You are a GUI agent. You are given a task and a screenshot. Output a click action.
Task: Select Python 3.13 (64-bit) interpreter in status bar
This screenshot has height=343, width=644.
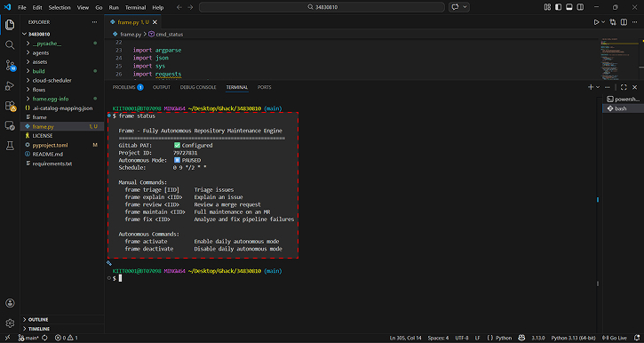(x=573, y=338)
